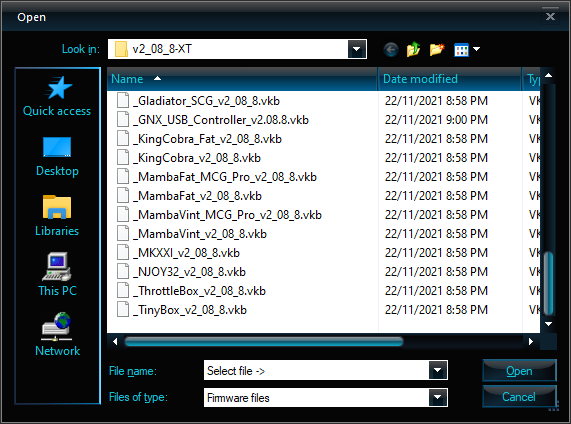
Task: Go up one folder level
Action: click(x=413, y=49)
